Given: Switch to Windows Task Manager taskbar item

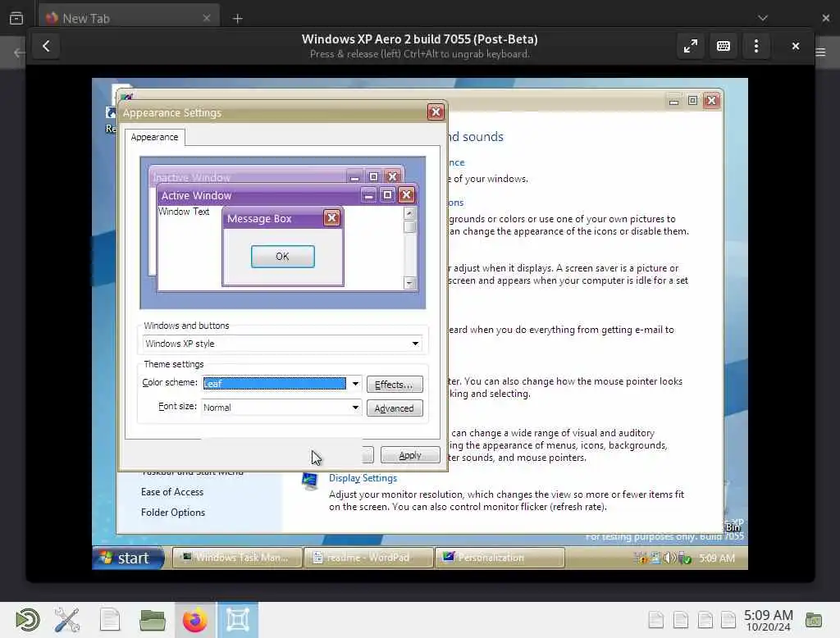Looking at the screenshot, I should pos(237,558).
